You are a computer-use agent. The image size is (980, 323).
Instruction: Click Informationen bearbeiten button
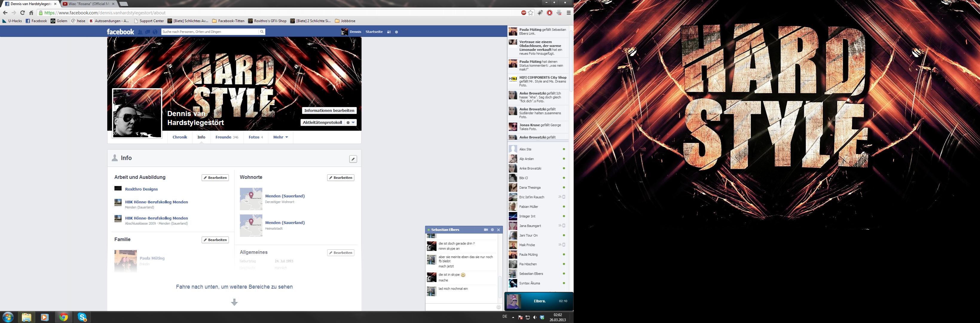[329, 110]
